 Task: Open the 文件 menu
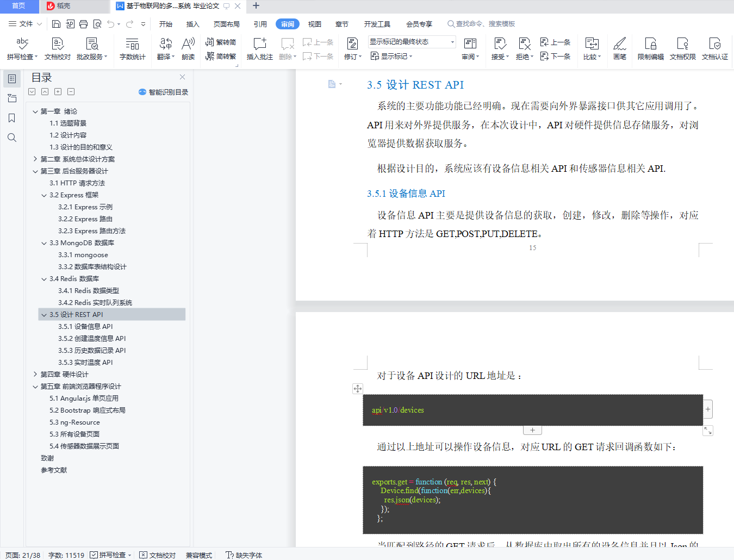25,24
